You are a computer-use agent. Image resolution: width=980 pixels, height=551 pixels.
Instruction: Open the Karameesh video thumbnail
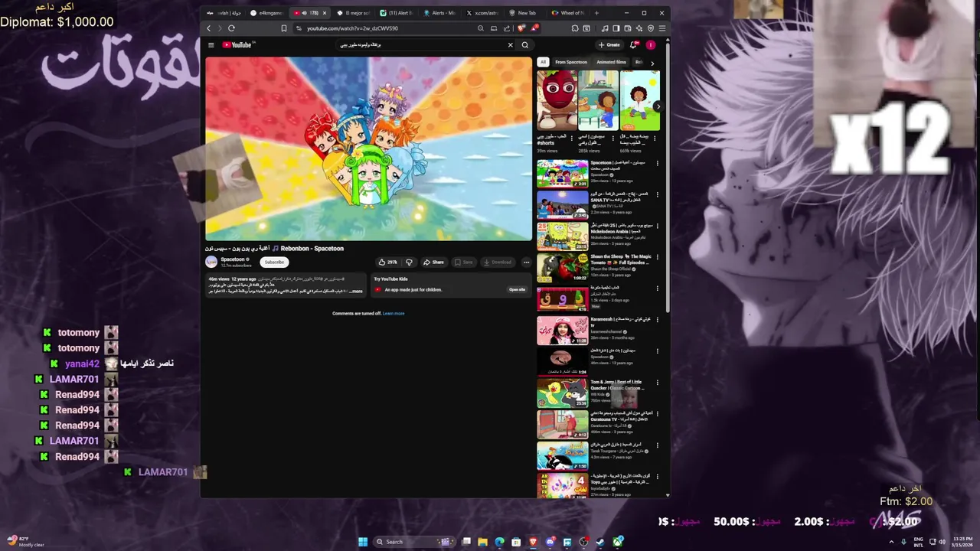click(562, 330)
